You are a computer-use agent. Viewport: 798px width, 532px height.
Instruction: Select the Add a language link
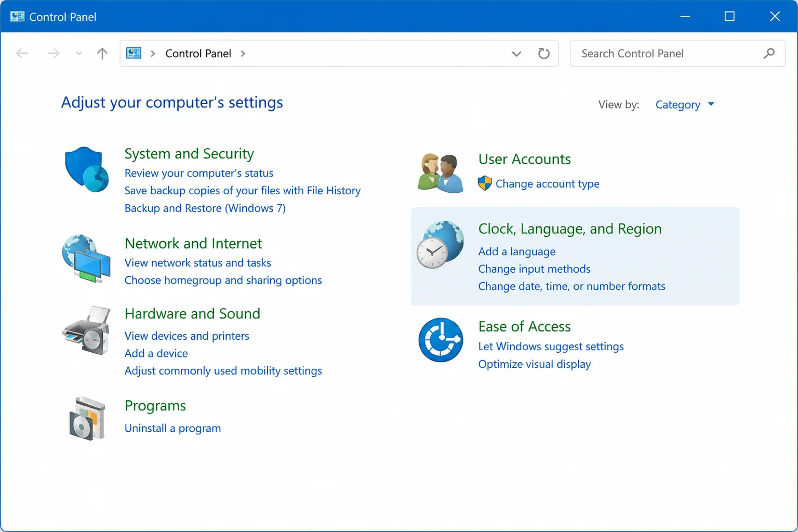point(517,251)
